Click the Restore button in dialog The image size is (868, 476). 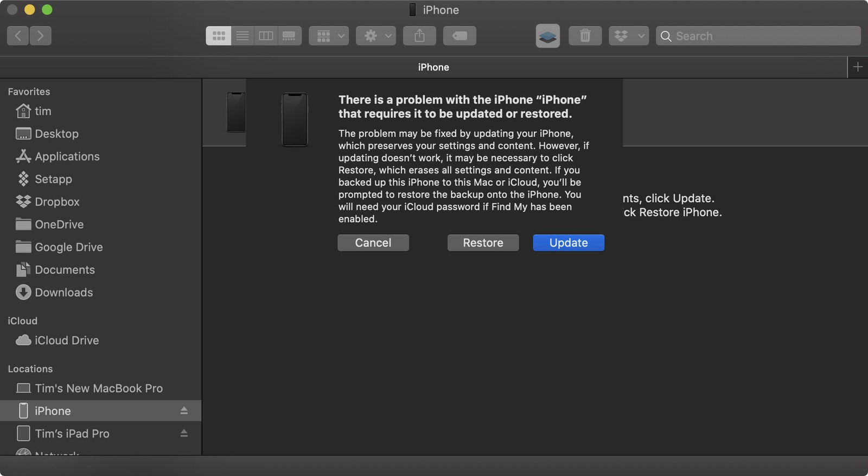tap(483, 243)
